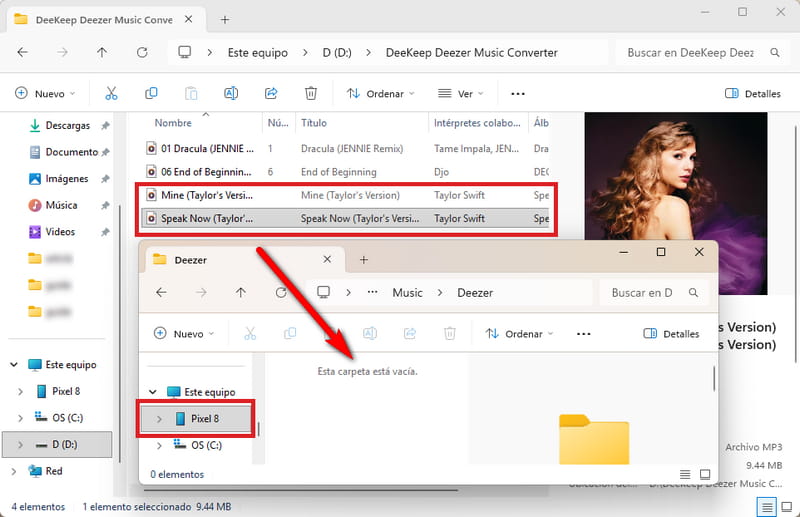The image size is (800, 517).
Task: Click the Taylor Swift album cover thumbnail
Action: 676,203
